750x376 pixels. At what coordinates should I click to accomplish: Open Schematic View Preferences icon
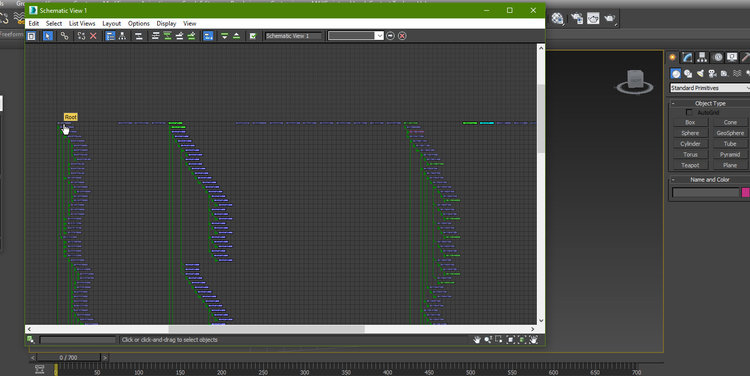click(x=253, y=36)
